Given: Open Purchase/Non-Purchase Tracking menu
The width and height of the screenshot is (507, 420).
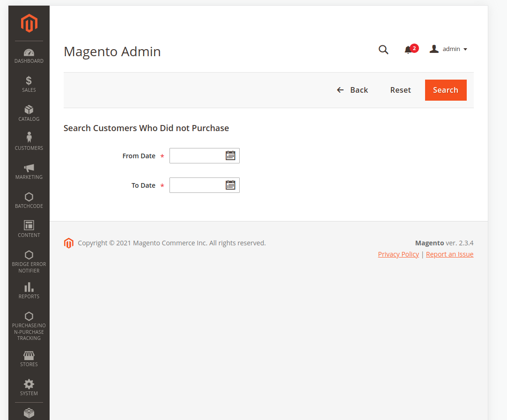Looking at the screenshot, I should pos(29,326).
